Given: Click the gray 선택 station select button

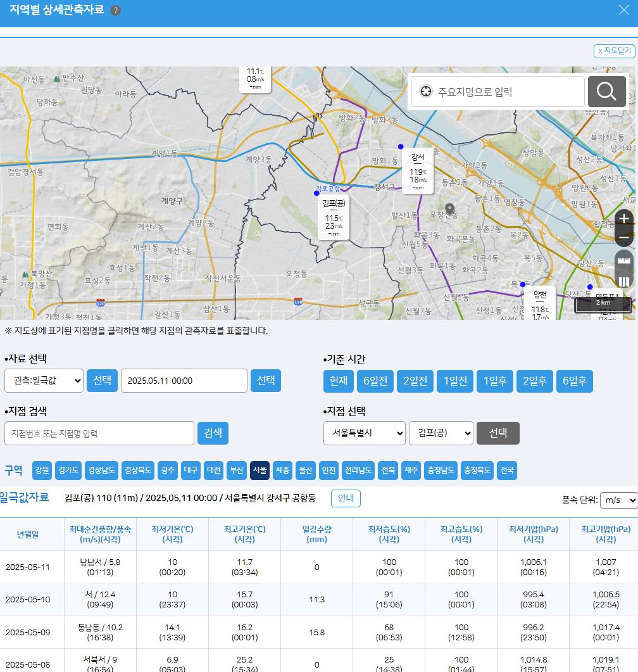Looking at the screenshot, I should click(x=498, y=433).
